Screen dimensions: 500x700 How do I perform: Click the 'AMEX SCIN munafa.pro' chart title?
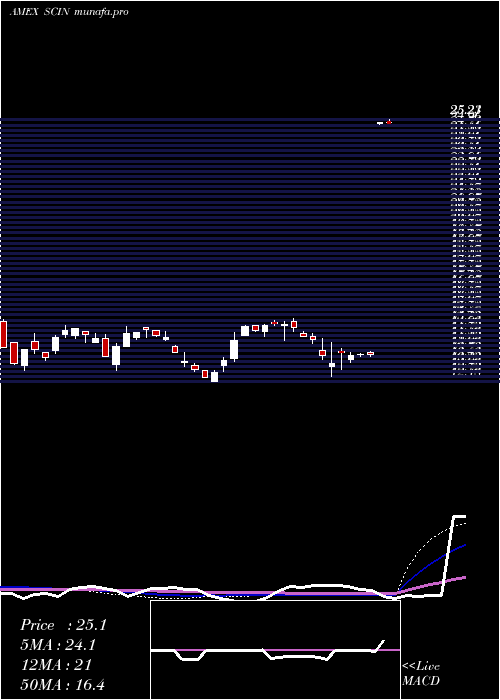[x=68, y=12]
